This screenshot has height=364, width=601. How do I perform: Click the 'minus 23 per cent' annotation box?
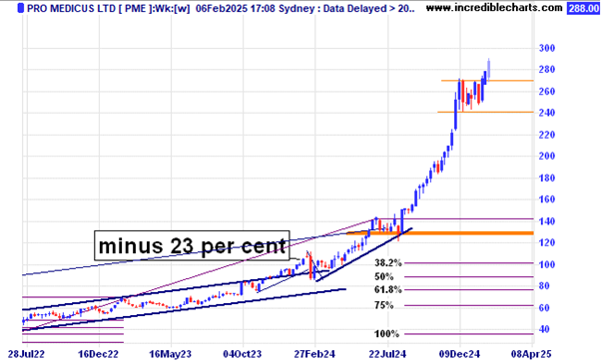tap(192, 245)
